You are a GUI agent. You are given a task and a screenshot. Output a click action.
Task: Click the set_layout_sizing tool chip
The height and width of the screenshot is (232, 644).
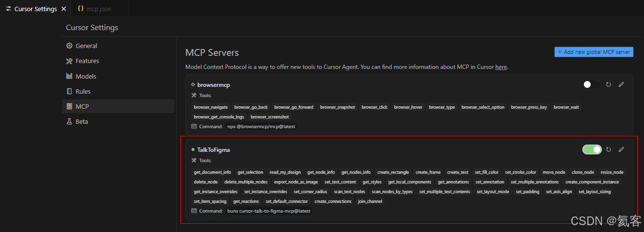(595, 192)
